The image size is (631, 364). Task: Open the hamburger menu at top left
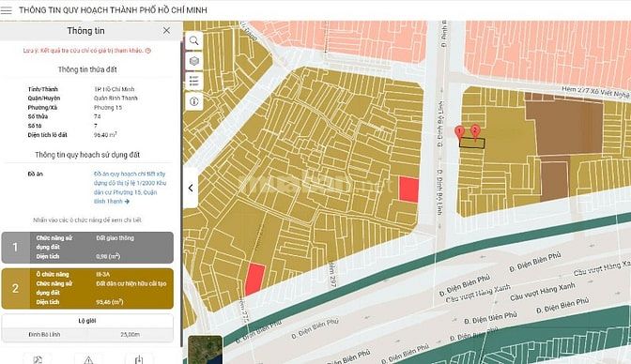click(x=7, y=10)
